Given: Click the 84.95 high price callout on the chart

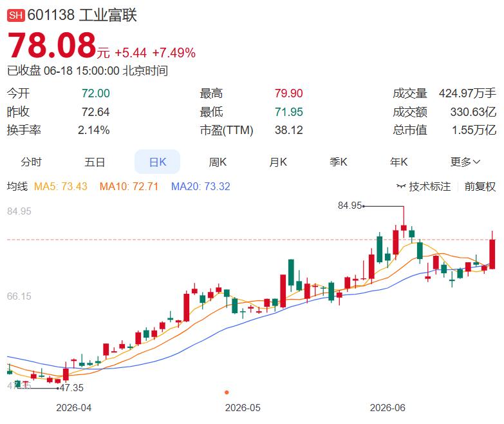Looking at the screenshot, I should (x=350, y=206).
